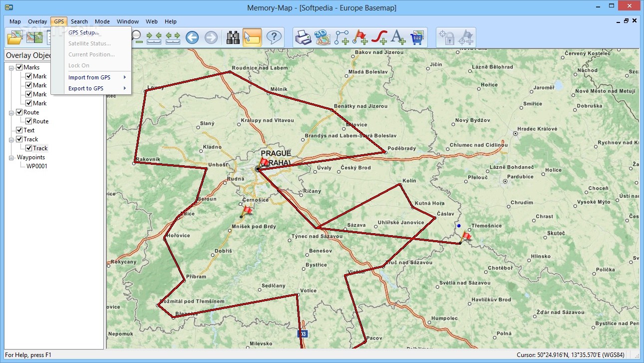
Task: Open the Mode menu
Action: pyautogui.click(x=102, y=21)
